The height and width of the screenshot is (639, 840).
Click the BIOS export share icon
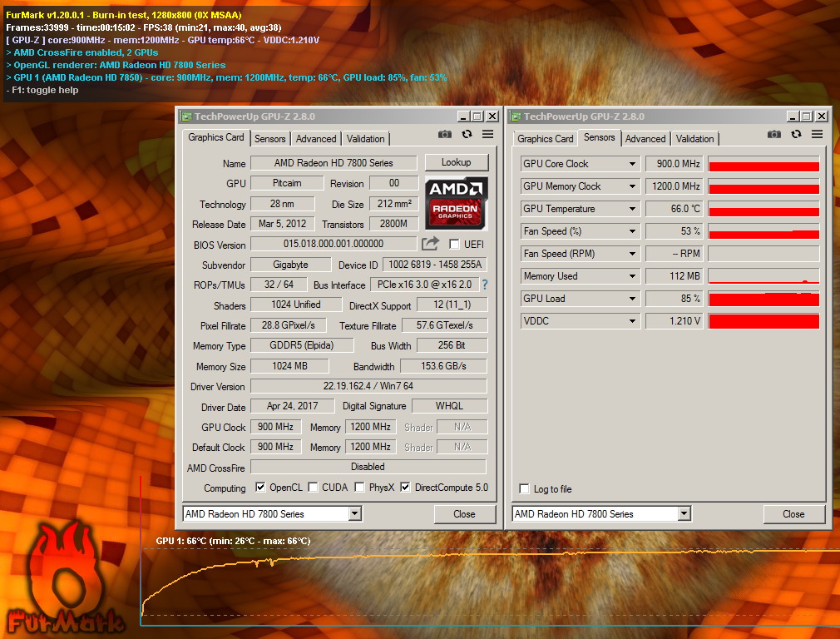point(430,244)
